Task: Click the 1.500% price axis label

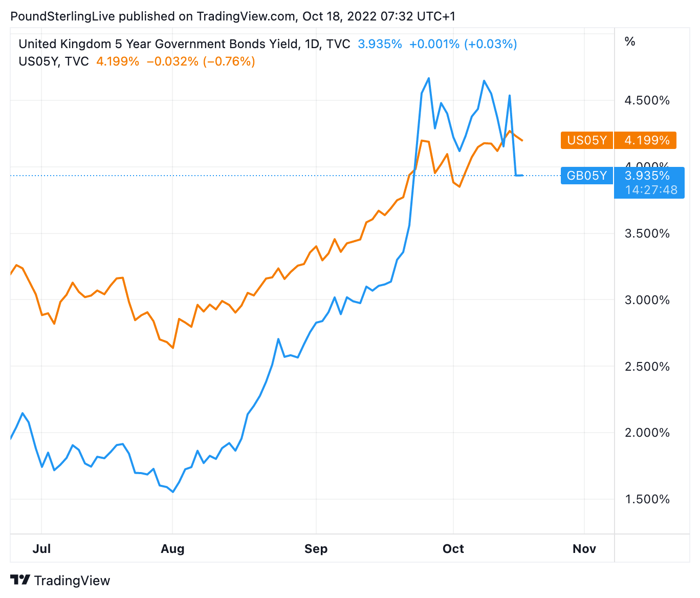Action: pyautogui.click(x=647, y=499)
